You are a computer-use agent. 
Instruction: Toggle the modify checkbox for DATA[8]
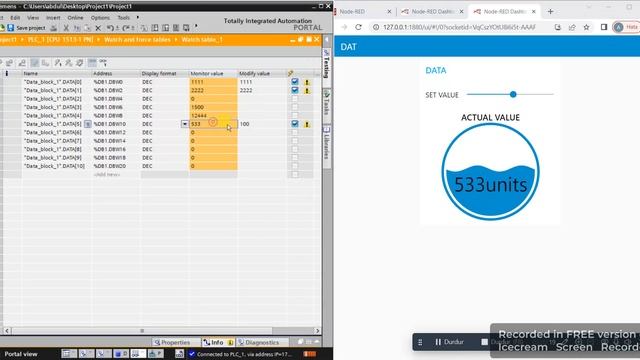(x=295, y=149)
